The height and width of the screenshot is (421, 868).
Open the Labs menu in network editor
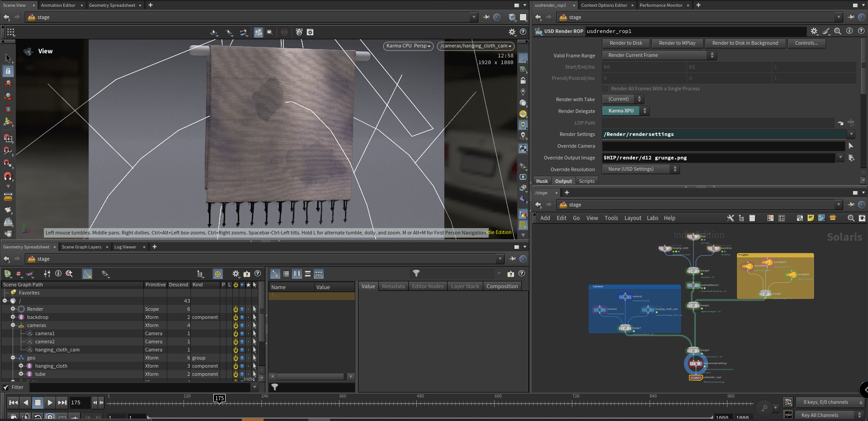click(x=652, y=218)
